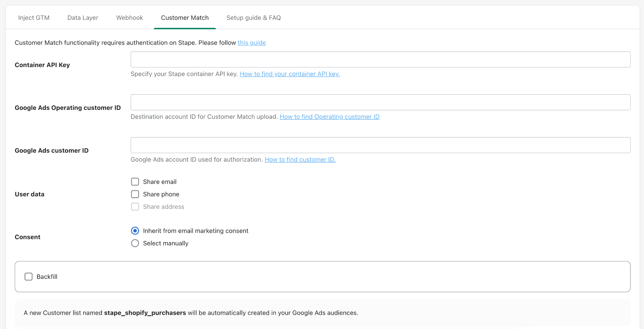Select 'Inherit from email marketing consent' radio

[x=135, y=231]
